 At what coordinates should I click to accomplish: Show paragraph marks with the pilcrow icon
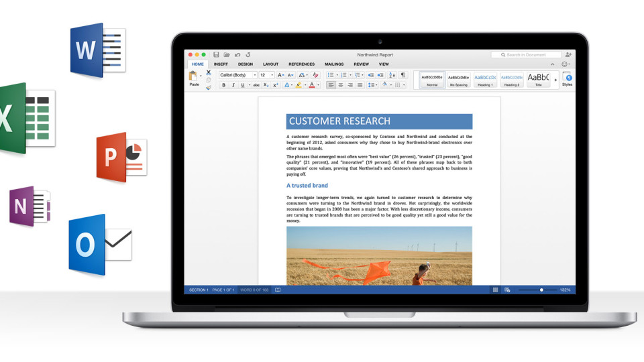(403, 75)
